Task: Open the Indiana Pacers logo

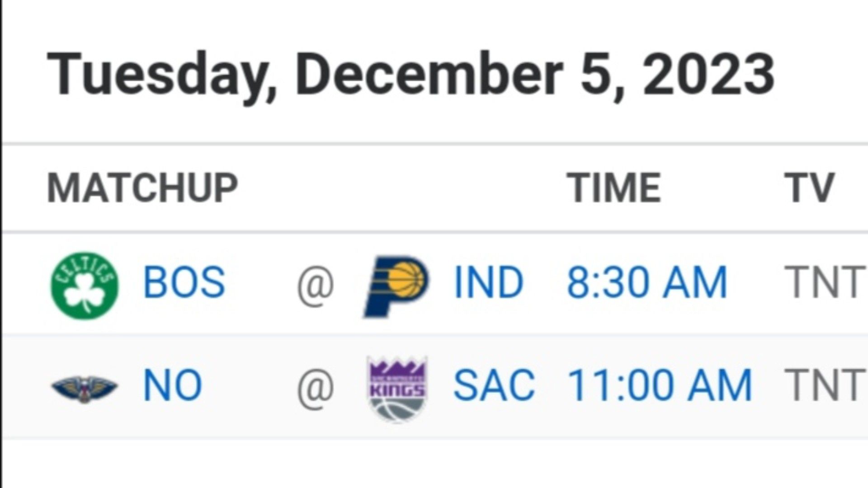Action: pos(396,286)
